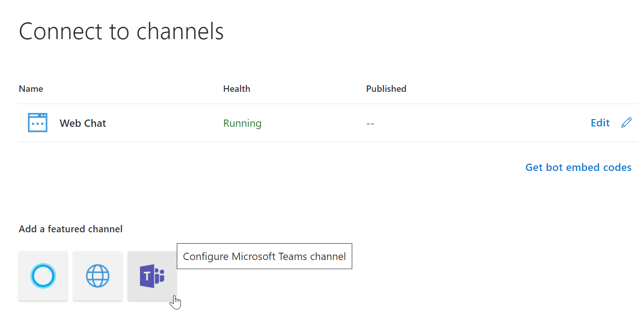Screen dimensions: 644x315
Task: Click the pencil icon next to Edit
Action: pyautogui.click(x=626, y=123)
